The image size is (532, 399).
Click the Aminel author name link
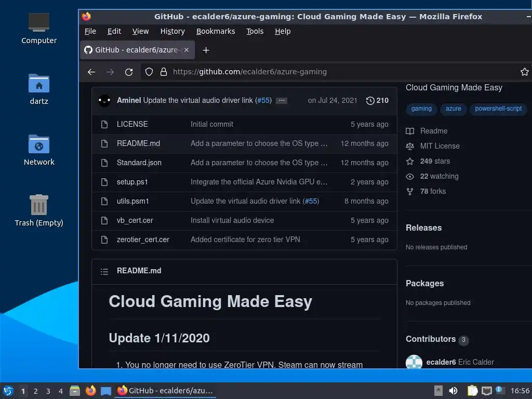129,100
